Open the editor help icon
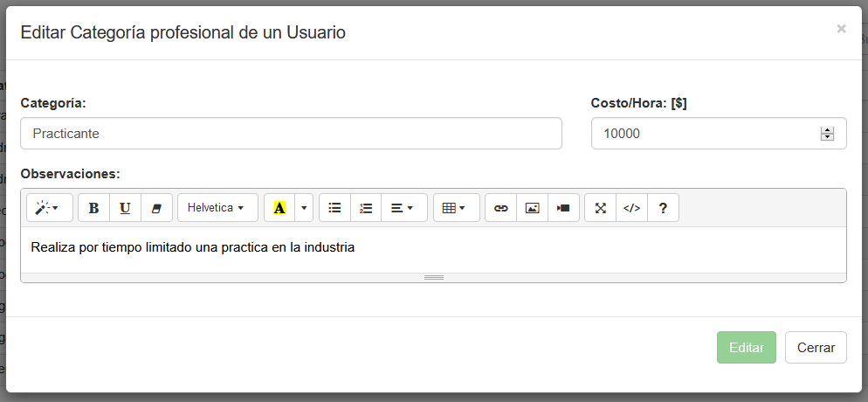 (x=663, y=208)
